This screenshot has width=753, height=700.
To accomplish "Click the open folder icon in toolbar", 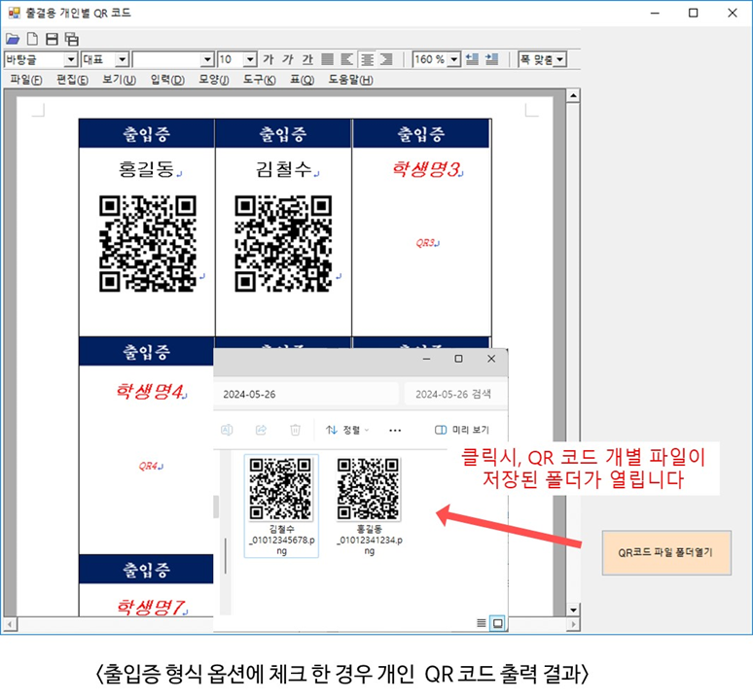I will (x=13, y=40).
